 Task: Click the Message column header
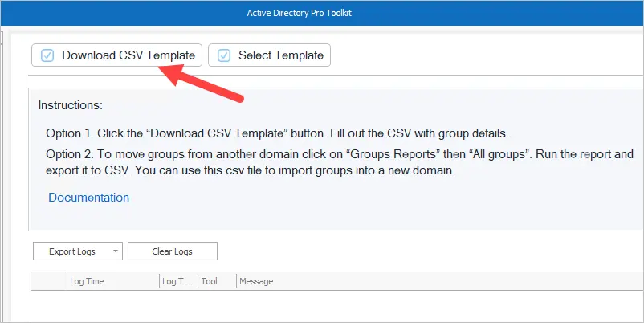(x=440, y=281)
